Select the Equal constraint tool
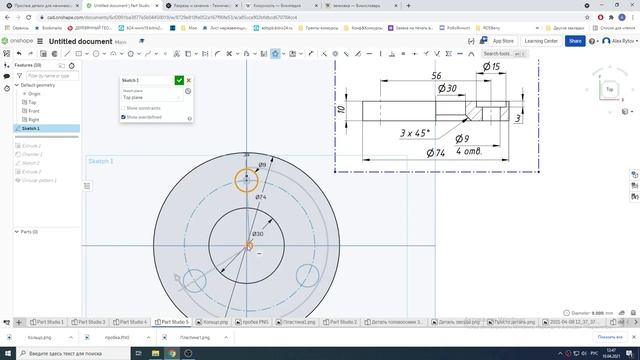 pos(403,53)
